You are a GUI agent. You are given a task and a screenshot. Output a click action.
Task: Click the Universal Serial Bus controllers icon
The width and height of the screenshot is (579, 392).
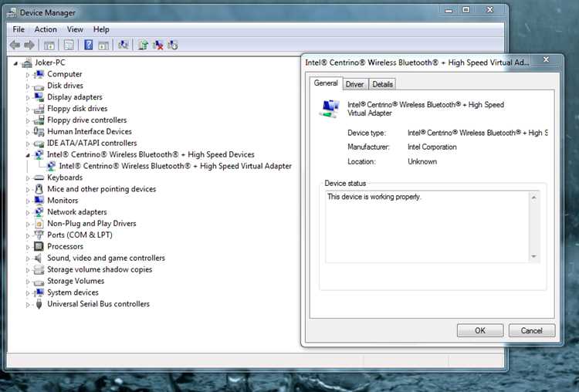click(x=39, y=304)
